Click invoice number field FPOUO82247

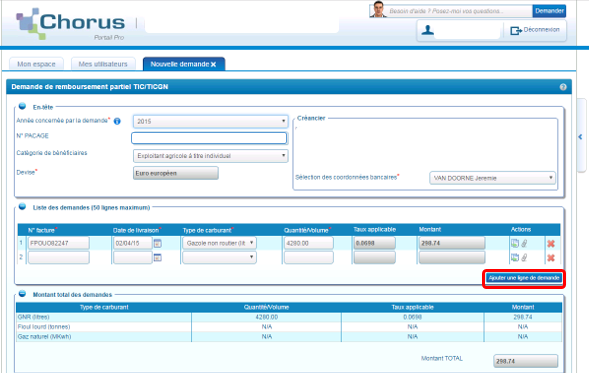coord(59,243)
